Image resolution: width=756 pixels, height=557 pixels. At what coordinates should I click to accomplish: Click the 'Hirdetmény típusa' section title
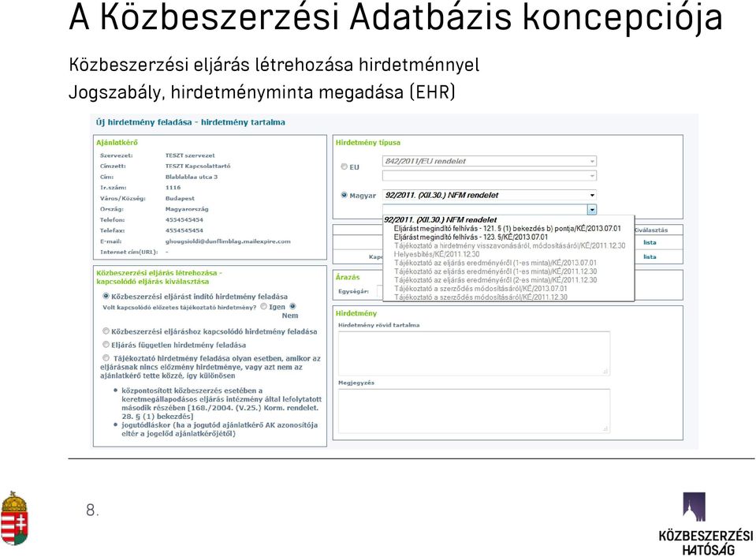click(x=368, y=142)
